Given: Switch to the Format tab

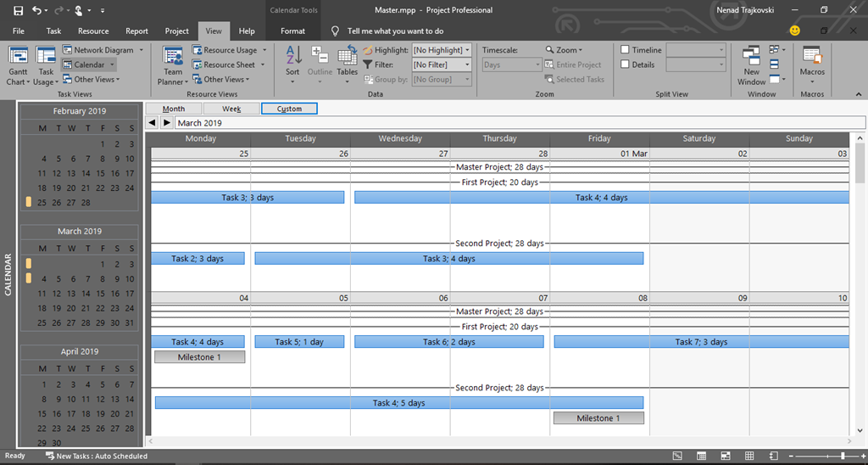Looking at the screenshot, I should click(292, 31).
